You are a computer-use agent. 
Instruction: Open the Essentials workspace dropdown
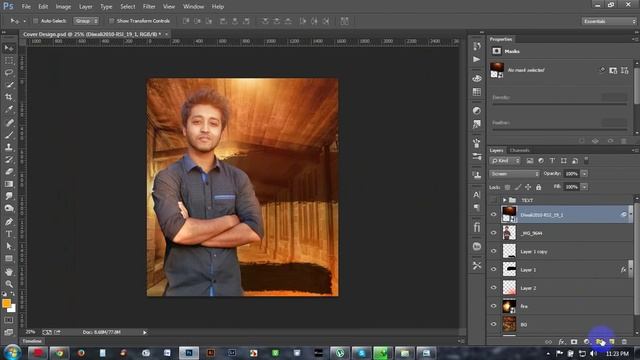(x=609, y=21)
